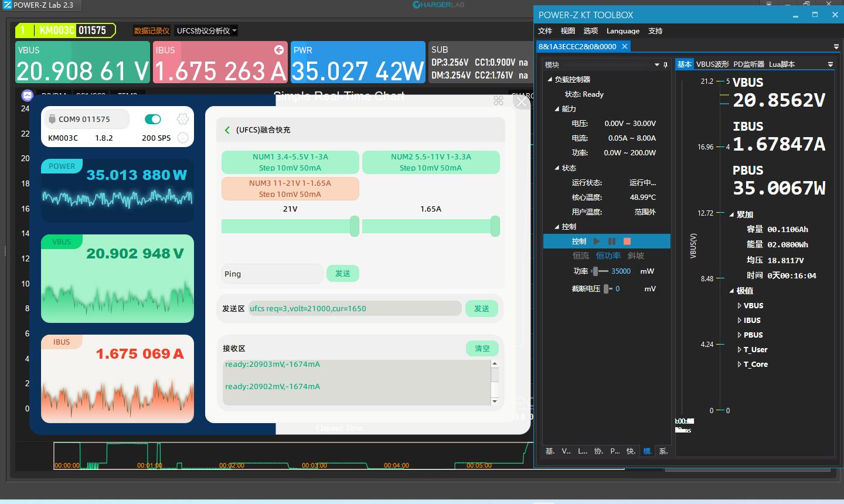Pause the load with the pause icon
The image size is (844, 504).
(x=612, y=241)
